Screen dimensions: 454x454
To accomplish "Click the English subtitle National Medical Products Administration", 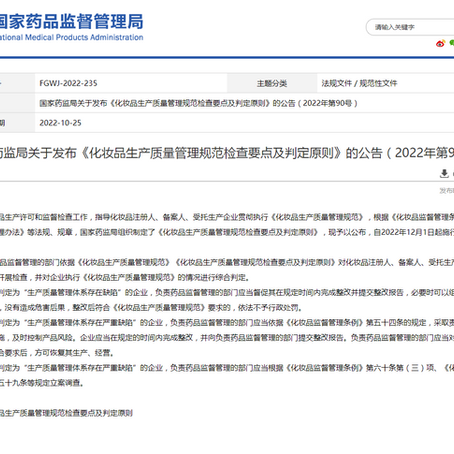I will (x=71, y=37).
